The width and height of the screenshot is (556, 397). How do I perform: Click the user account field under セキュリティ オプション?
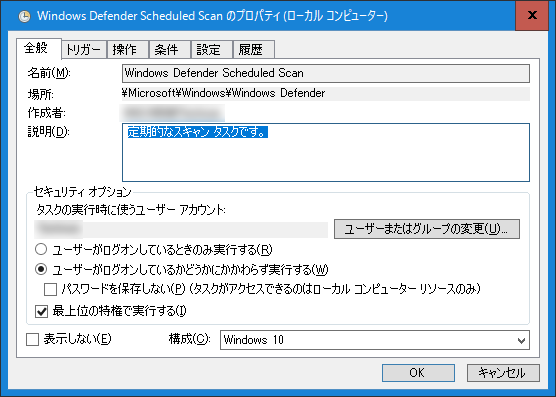point(181,229)
